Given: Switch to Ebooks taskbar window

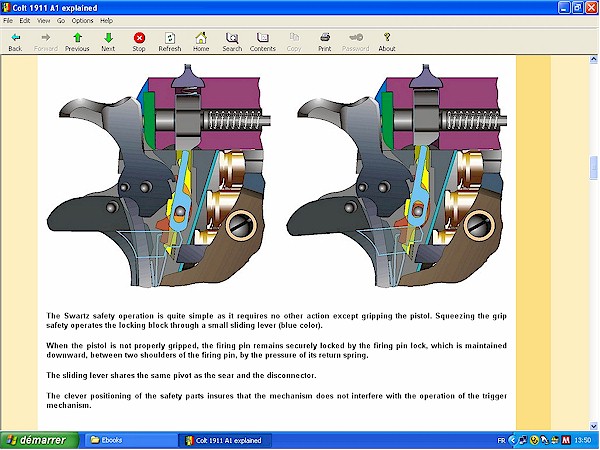Looking at the screenshot, I should (131, 440).
